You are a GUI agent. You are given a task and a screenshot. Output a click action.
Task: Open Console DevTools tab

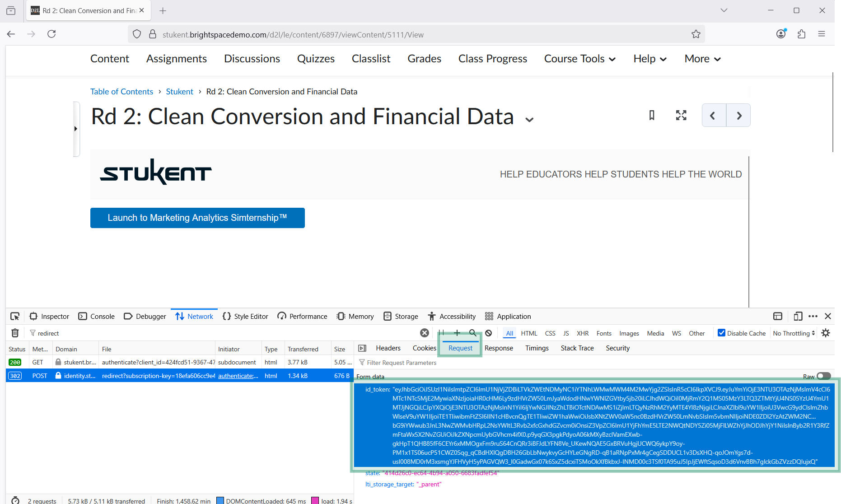pyautogui.click(x=97, y=316)
